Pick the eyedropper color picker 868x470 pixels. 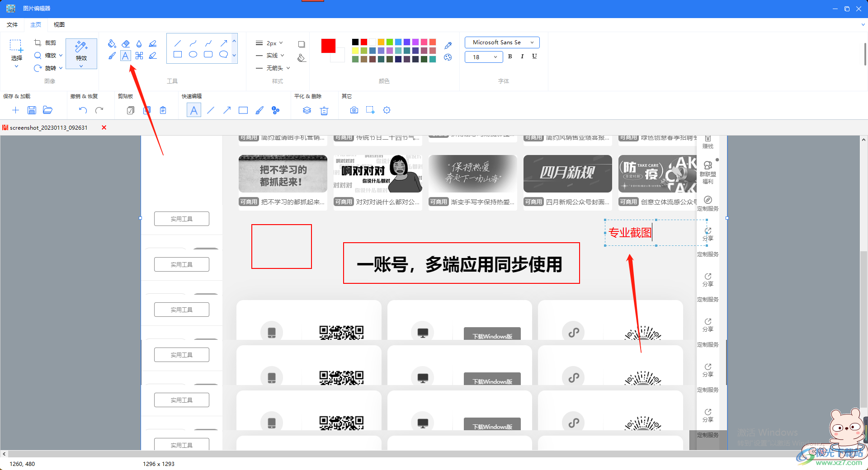point(448,45)
